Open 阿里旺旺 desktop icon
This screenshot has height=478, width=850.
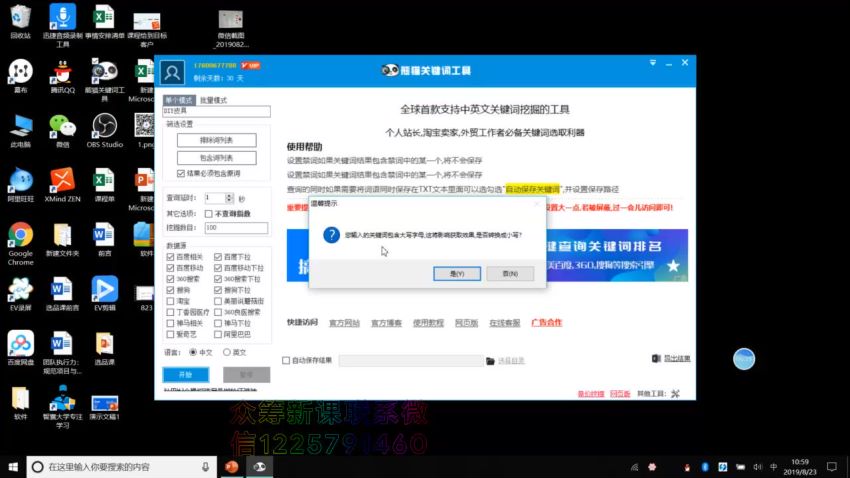click(21, 185)
